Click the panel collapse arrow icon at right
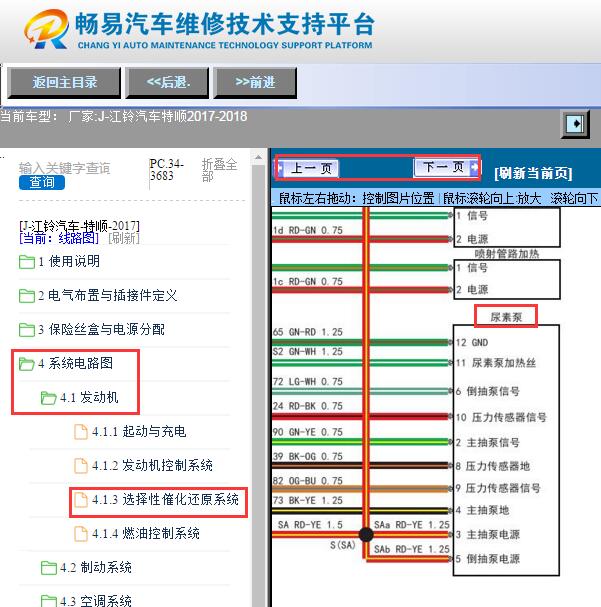This screenshot has height=607, width=601. (575, 124)
